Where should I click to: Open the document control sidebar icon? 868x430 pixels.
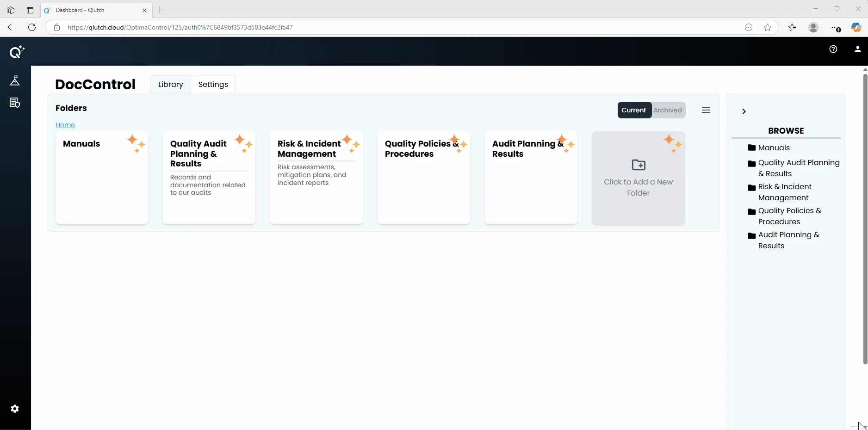15,103
